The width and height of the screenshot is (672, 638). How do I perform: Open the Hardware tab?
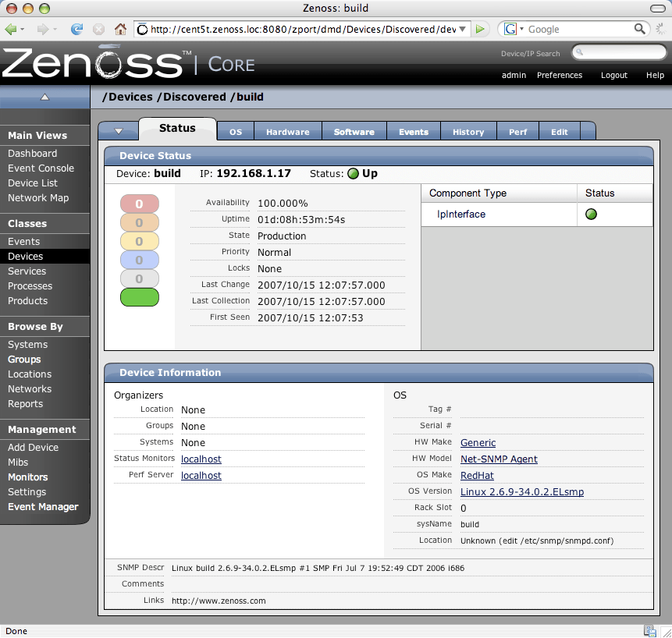point(287,131)
